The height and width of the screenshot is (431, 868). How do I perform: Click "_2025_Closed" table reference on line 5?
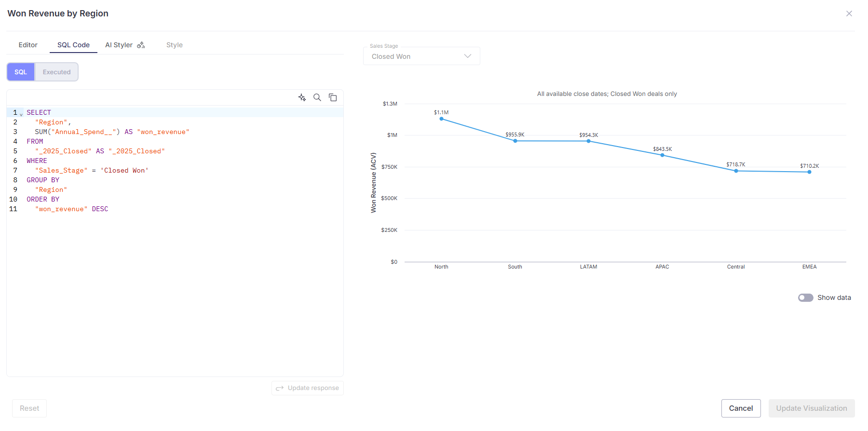63,151
